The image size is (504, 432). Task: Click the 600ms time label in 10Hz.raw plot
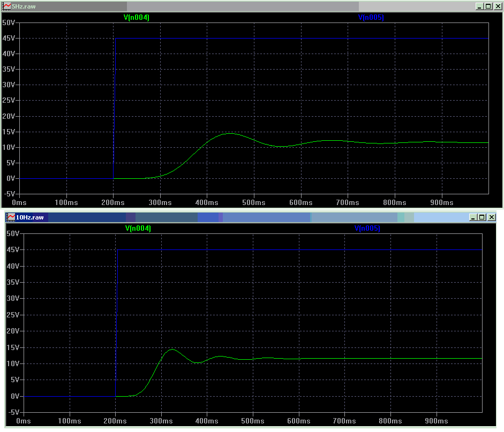299,421
